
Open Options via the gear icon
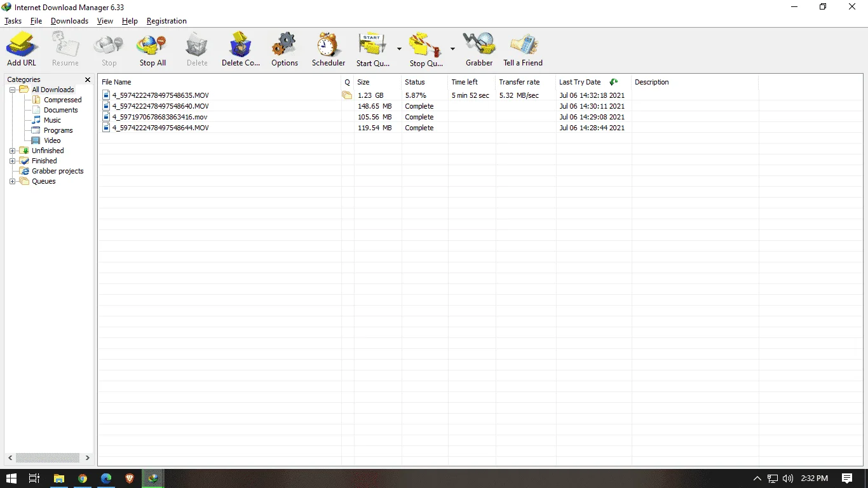click(x=284, y=44)
